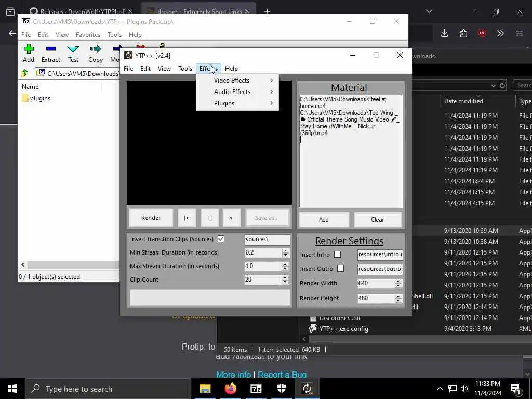The width and height of the screenshot is (532, 399).
Task: Open Windows Security from the taskbar
Action: 281,389
